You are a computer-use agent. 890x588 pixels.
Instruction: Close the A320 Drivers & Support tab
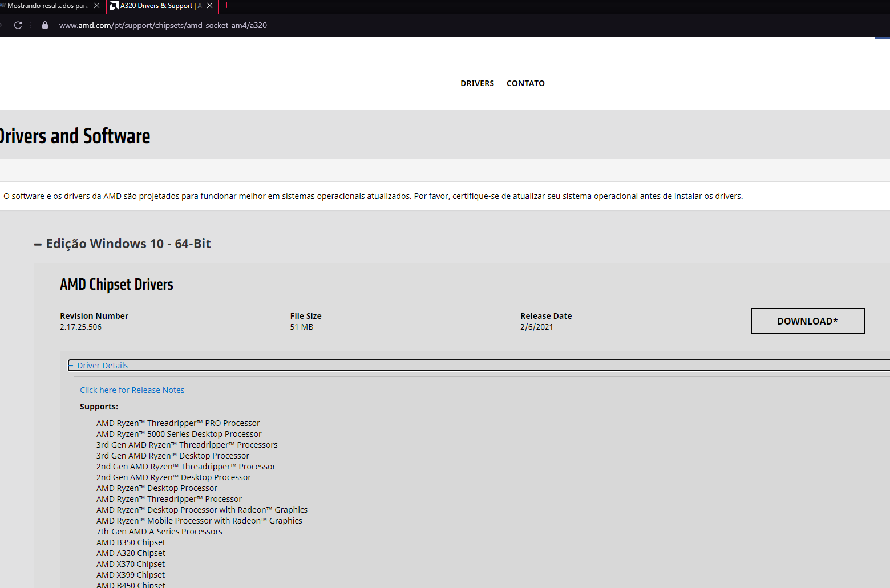(209, 6)
